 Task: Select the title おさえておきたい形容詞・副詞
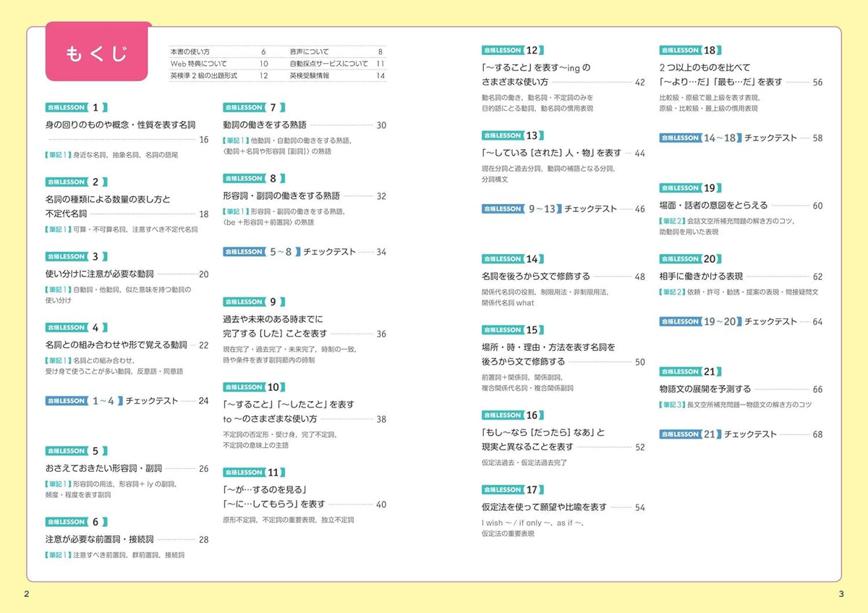(x=103, y=469)
